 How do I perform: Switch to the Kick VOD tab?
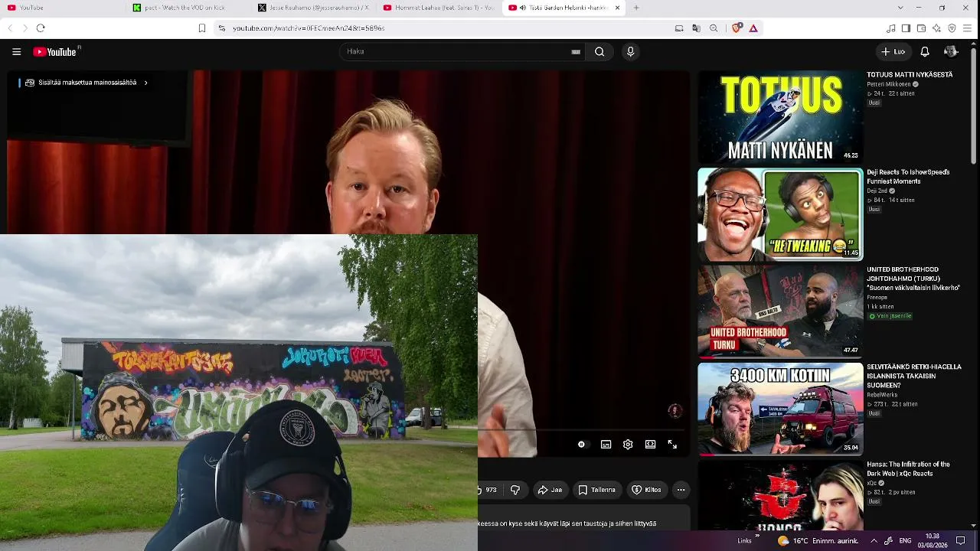pyautogui.click(x=188, y=8)
